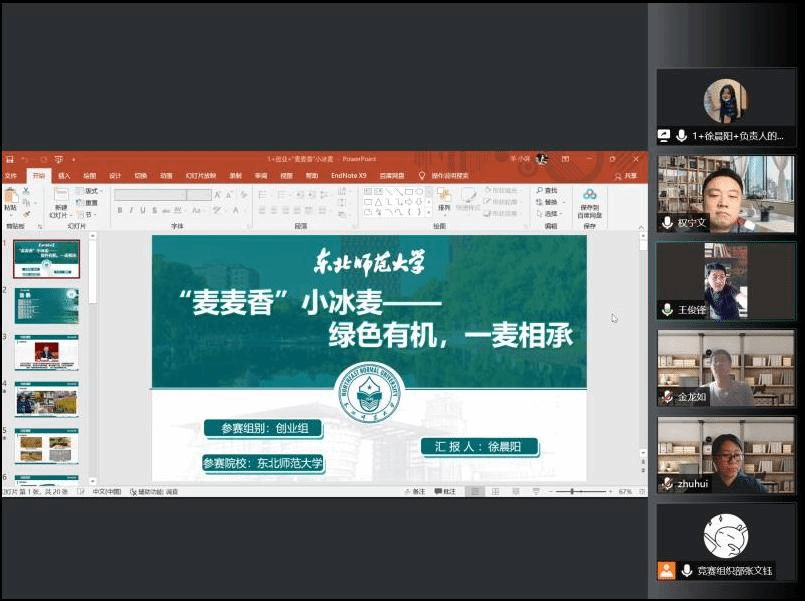Screen dimensions: 805x601
Task: Open the font size combo box
Action: pos(199,195)
